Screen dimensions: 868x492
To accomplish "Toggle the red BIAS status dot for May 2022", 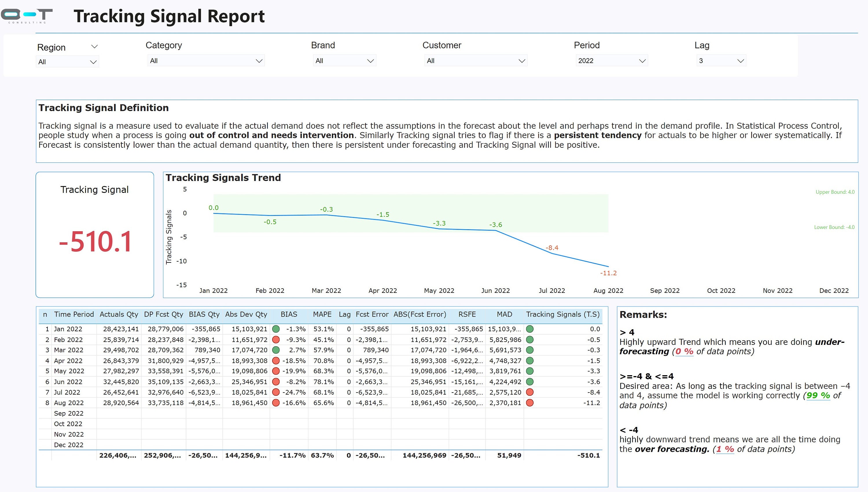I will pyautogui.click(x=275, y=371).
